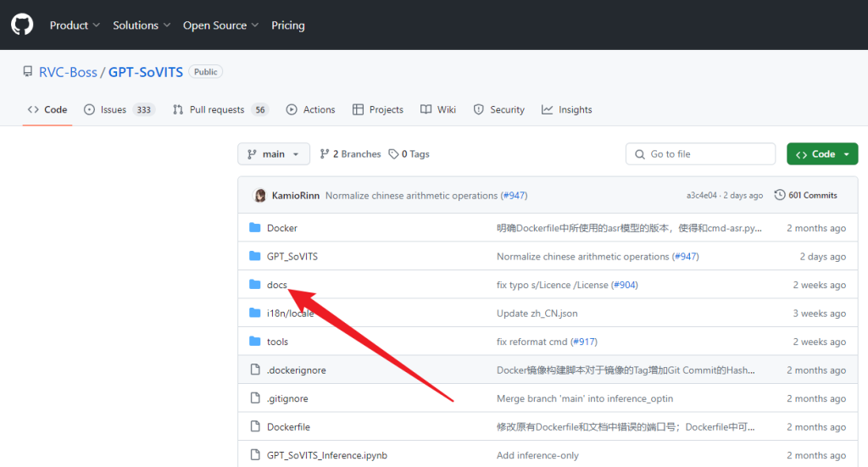Switch to the Pull requests tab
The height and width of the screenshot is (467, 868).
[x=217, y=109]
